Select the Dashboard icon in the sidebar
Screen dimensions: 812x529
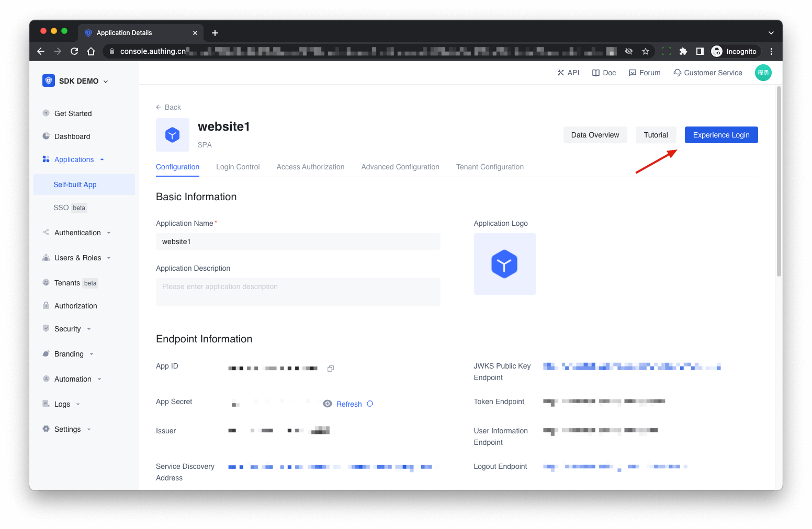tap(46, 136)
